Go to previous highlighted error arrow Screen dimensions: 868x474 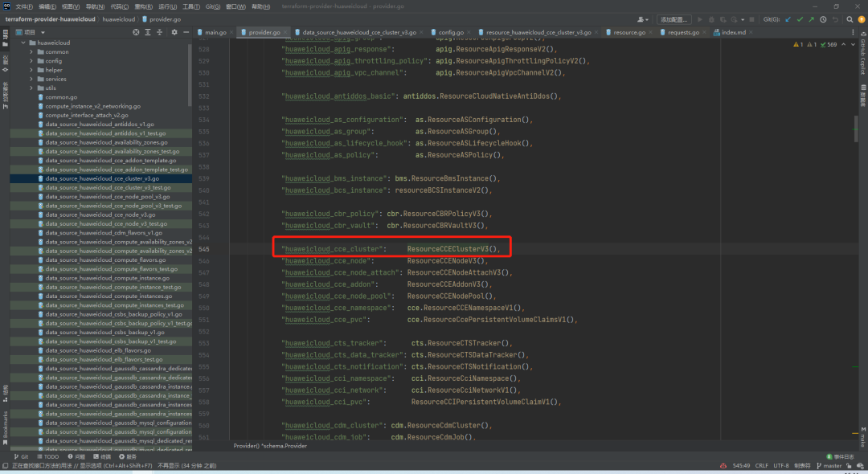coord(843,44)
